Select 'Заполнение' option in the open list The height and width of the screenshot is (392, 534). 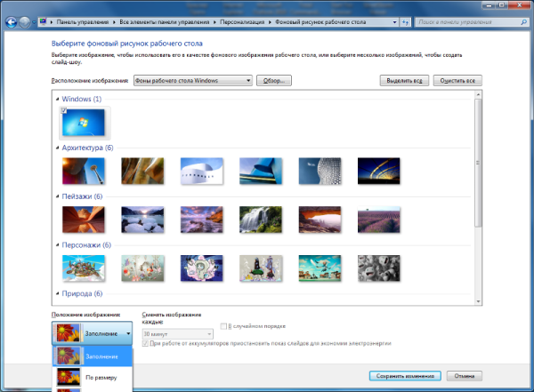point(100,356)
